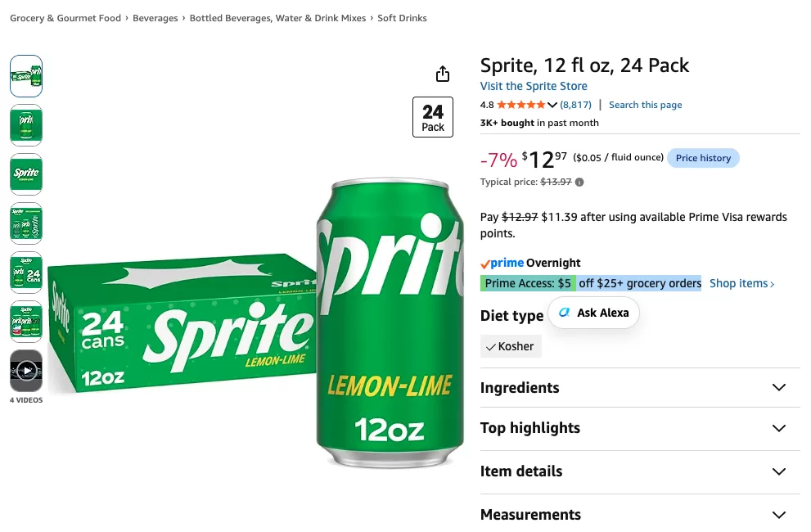Play the product video thumbnail
The image size is (811, 532).
26,371
